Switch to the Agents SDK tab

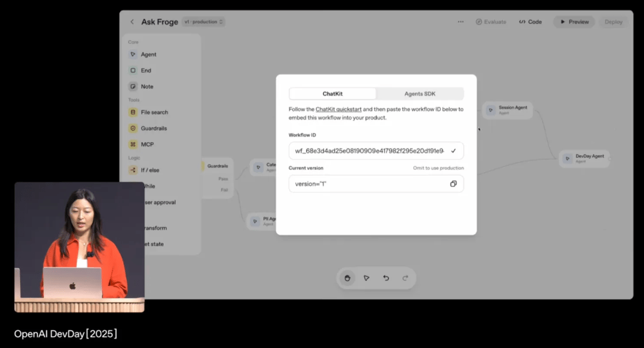click(x=420, y=94)
